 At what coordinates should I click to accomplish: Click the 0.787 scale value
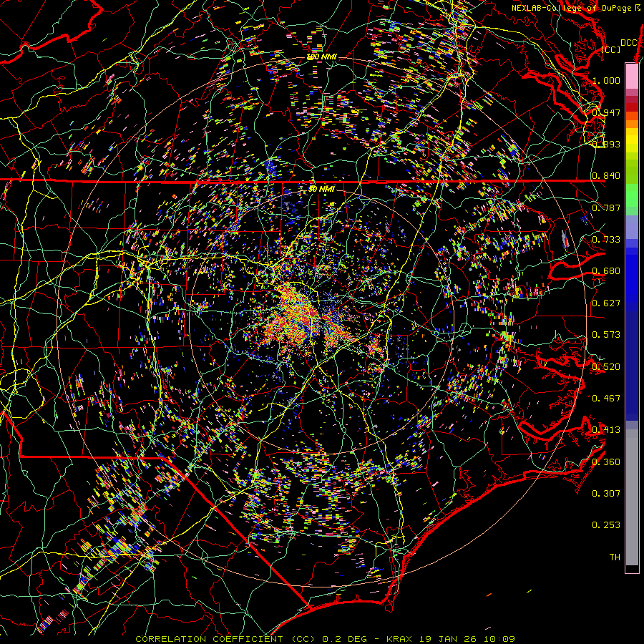point(606,208)
